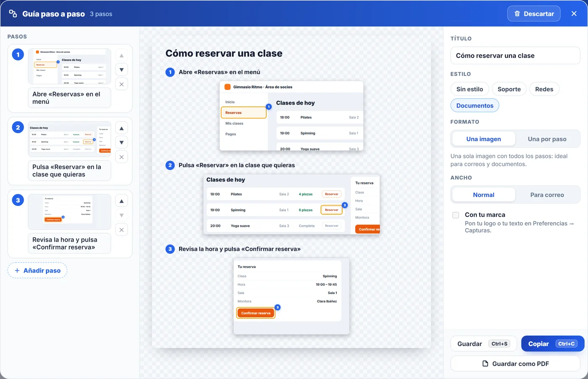Viewport: 588px width, 379px height.
Task: Click the Descartar trash button
Action: pyautogui.click(x=534, y=13)
